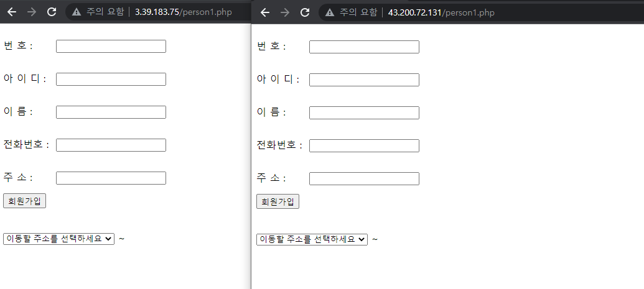Go back in the 3.39.183.75 browser window
The width and height of the screenshot is (644, 289).
coord(11,12)
